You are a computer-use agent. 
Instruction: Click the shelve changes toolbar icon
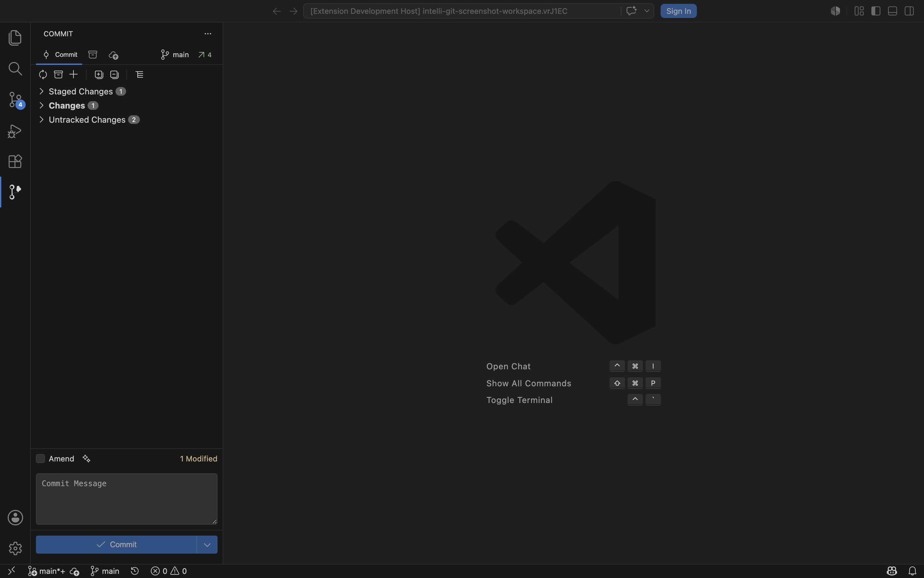(x=58, y=74)
